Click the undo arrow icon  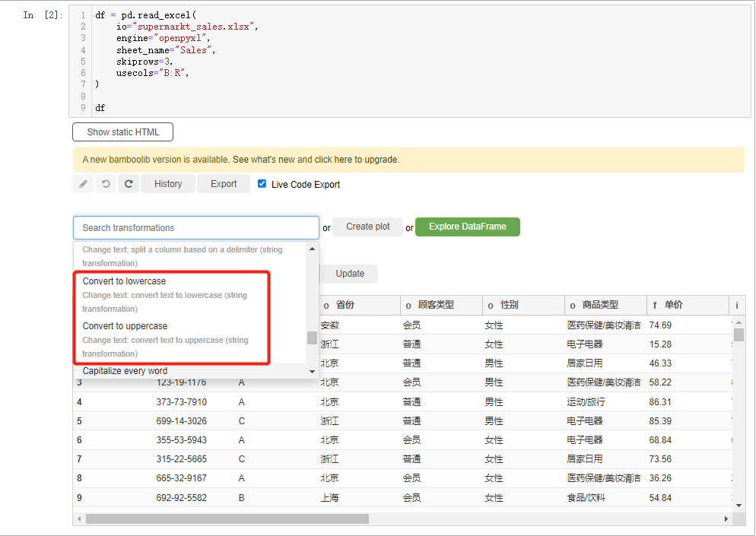[x=106, y=184]
